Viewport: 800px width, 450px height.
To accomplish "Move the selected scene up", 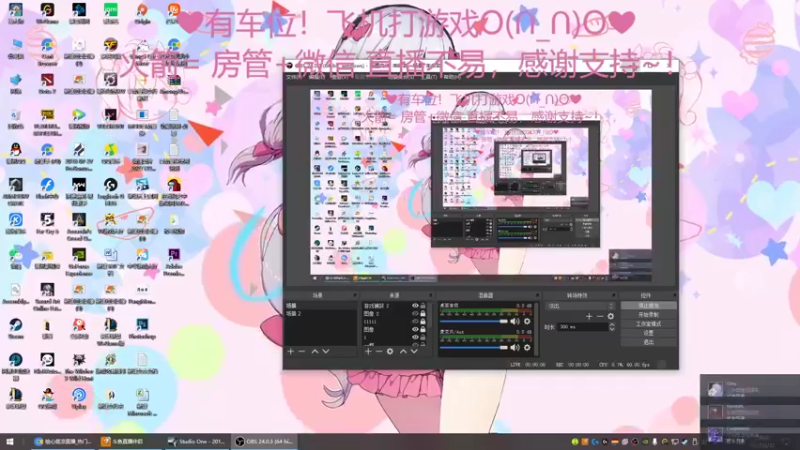I will point(315,352).
